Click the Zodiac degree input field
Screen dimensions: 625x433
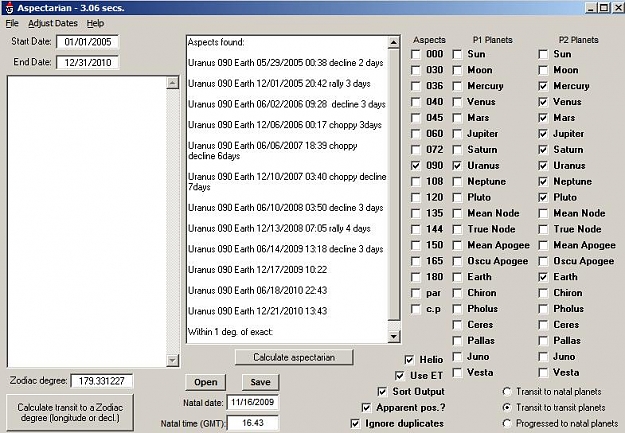pyautogui.click(x=102, y=381)
